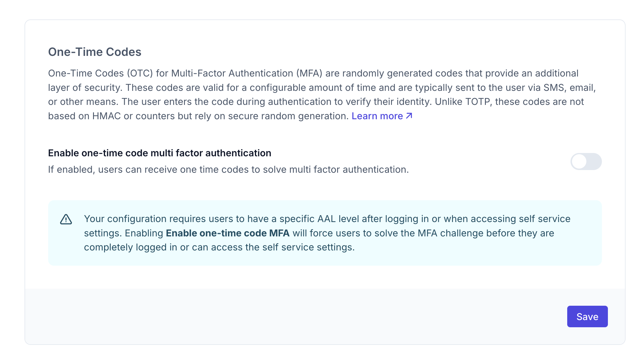The image size is (642, 364).
Task: Click the One-Time Codes heading
Action: [95, 52]
